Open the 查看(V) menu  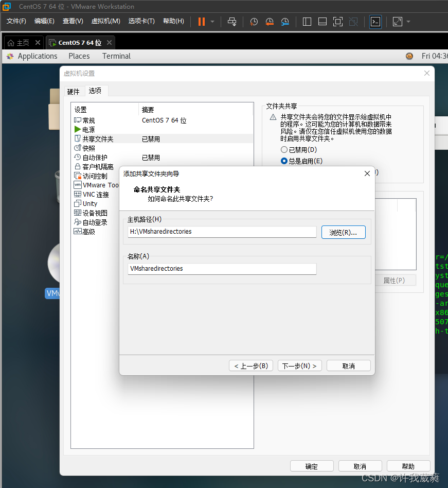pyautogui.click(x=73, y=21)
